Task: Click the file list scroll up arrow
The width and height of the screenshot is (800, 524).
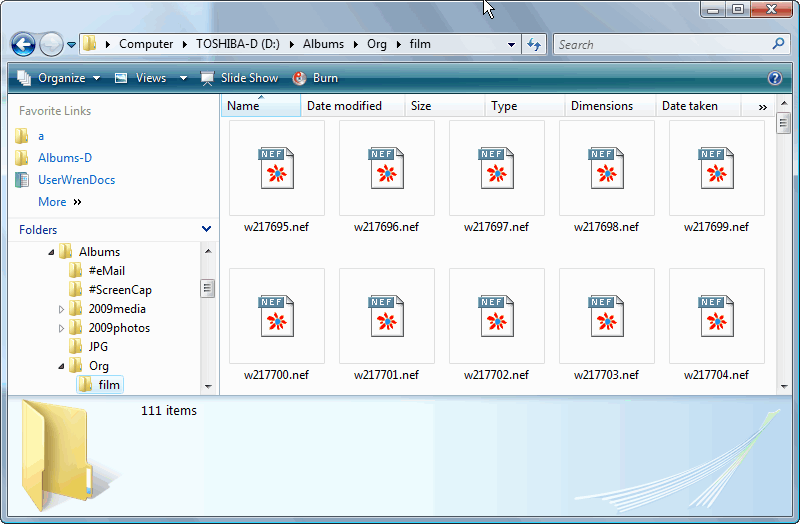Action: click(784, 103)
